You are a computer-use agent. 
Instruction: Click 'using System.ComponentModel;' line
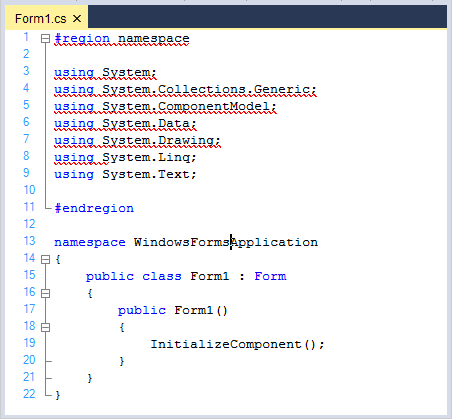[x=165, y=106]
